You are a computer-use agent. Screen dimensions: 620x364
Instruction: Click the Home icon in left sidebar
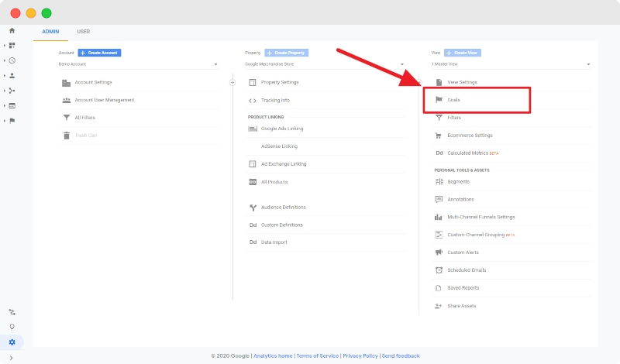[x=12, y=30]
